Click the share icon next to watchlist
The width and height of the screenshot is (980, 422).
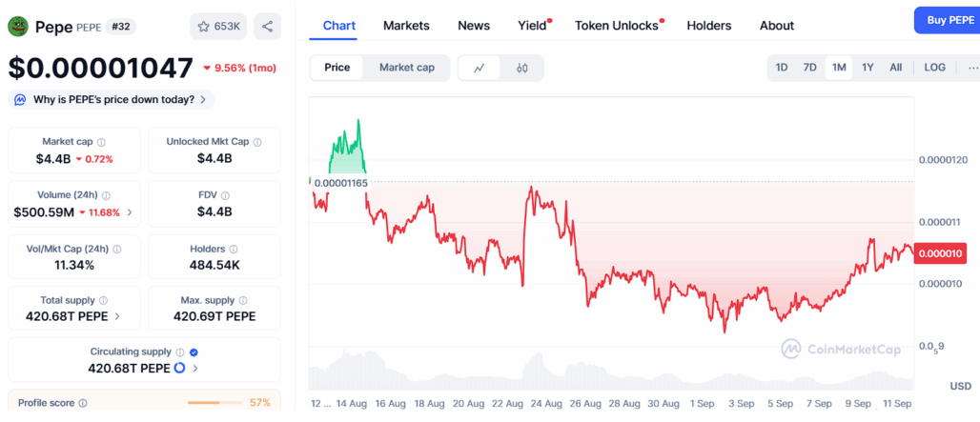coord(268,27)
